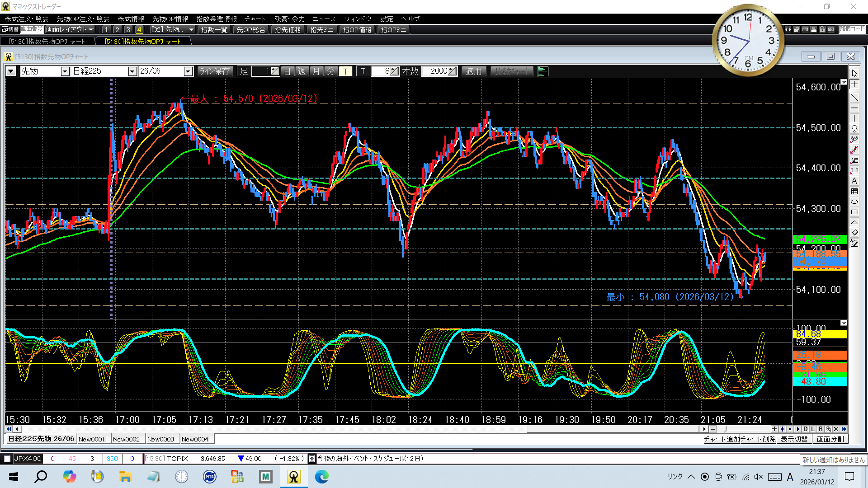The width and height of the screenshot is (868, 488).
Task: Open Microsoft Edge from the taskbar
Action: coord(321,476)
